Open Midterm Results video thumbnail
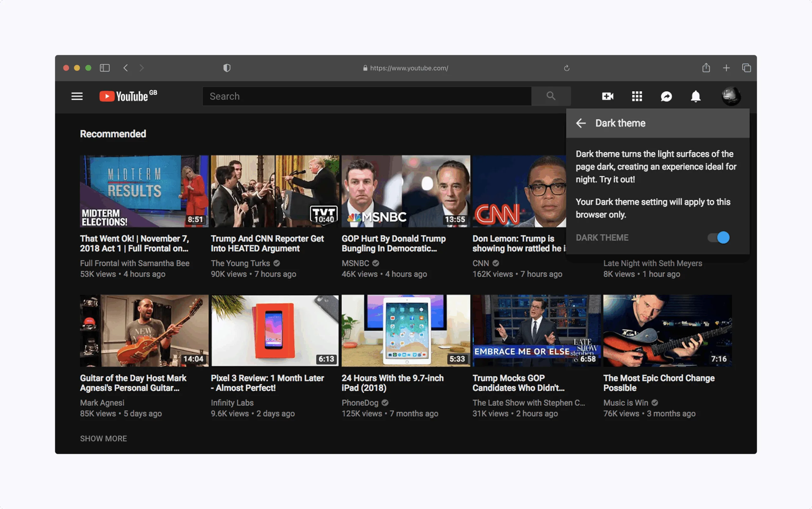This screenshot has height=509, width=812. click(144, 191)
